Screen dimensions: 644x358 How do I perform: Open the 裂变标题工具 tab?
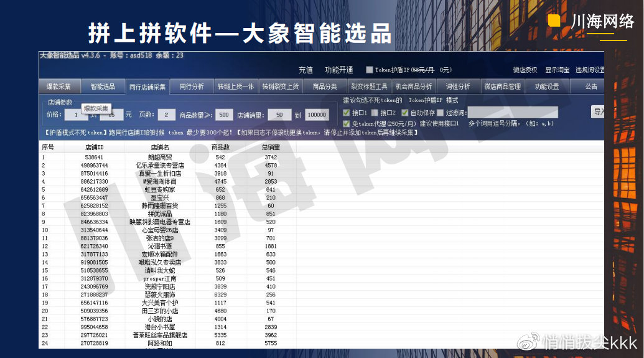[369, 87]
